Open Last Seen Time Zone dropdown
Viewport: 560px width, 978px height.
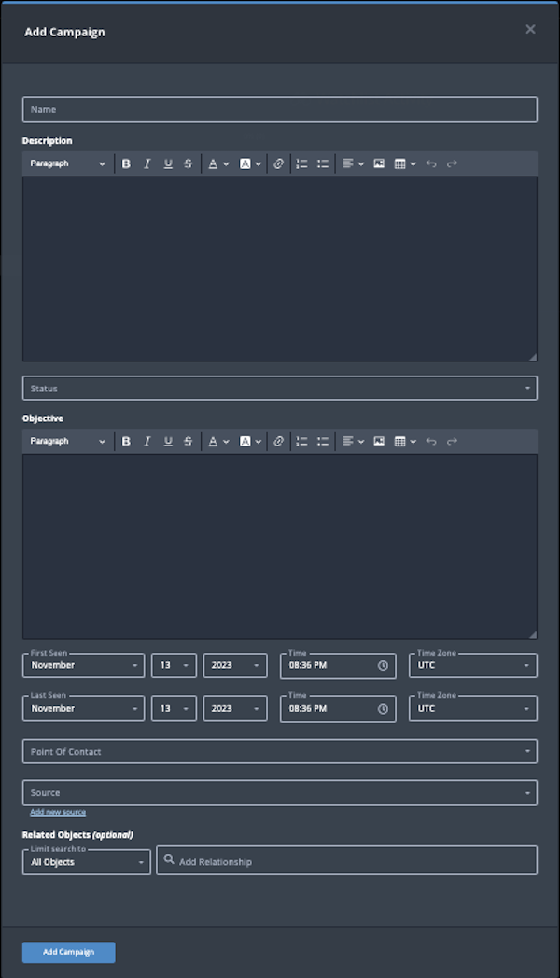[473, 709]
